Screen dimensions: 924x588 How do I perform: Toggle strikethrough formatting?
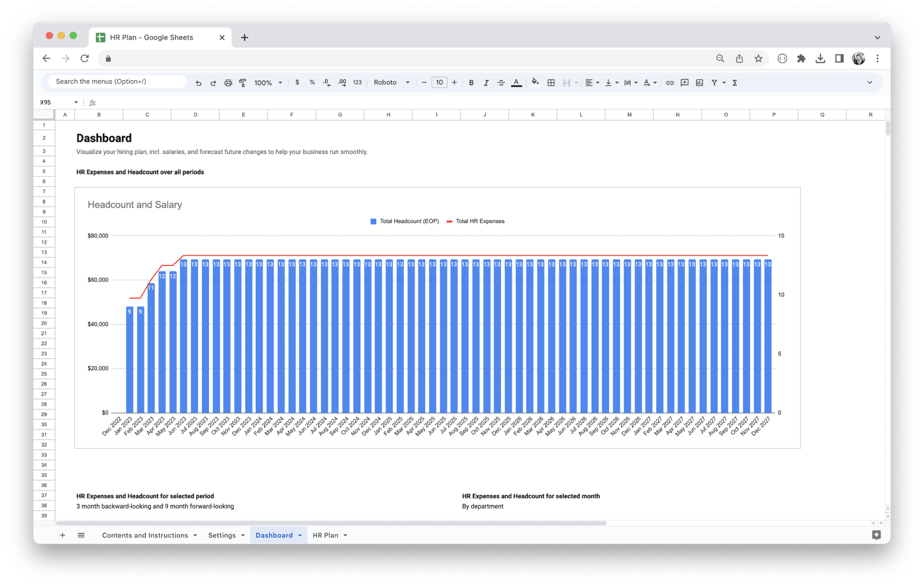click(501, 82)
